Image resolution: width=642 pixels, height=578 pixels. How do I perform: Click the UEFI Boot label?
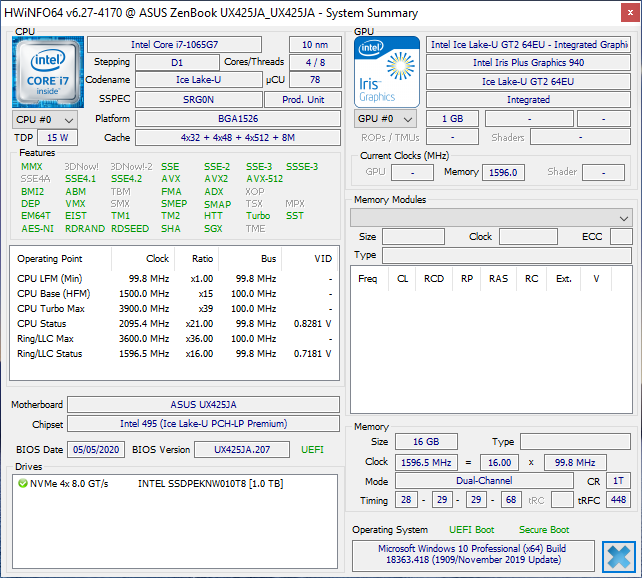[x=472, y=530]
